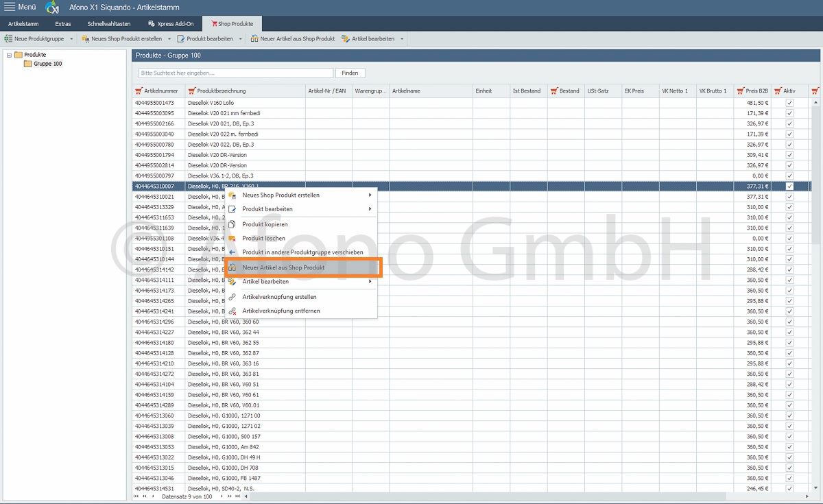Image resolution: width=823 pixels, height=504 pixels.
Task: Switch to the Artikelstamm tab
Action: 23,23
